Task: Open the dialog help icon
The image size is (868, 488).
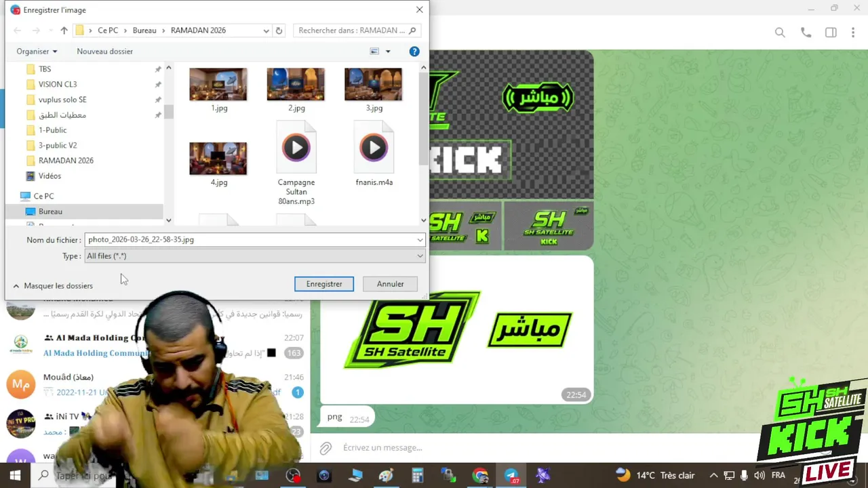Action: pyautogui.click(x=414, y=52)
